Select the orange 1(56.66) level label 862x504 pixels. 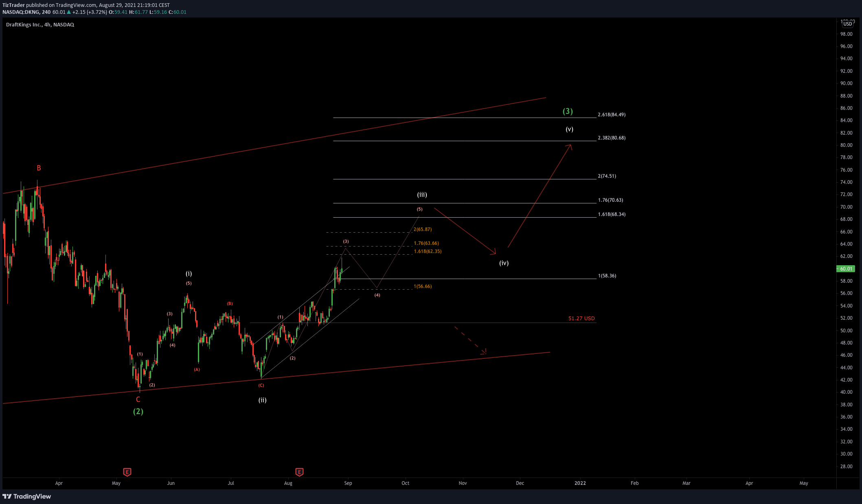(423, 286)
